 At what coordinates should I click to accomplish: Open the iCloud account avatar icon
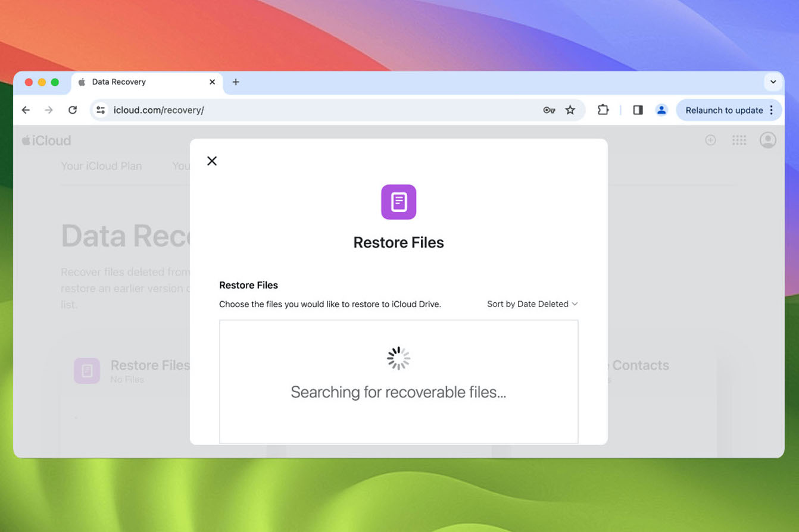(x=768, y=140)
